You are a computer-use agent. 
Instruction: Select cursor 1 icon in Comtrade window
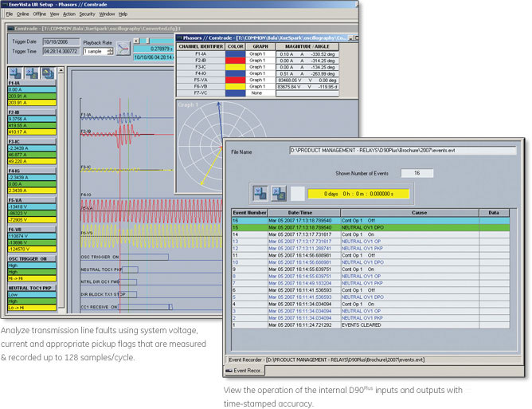click(x=15, y=73)
